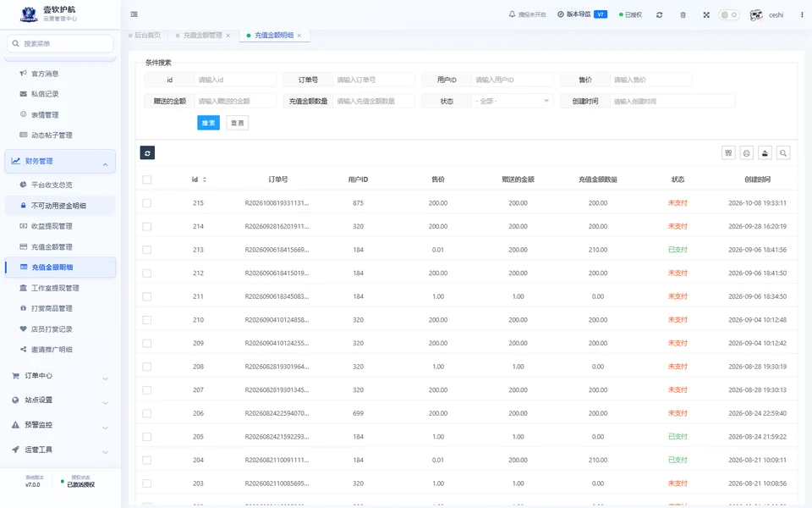Click the blue 搜索 button

click(x=209, y=123)
